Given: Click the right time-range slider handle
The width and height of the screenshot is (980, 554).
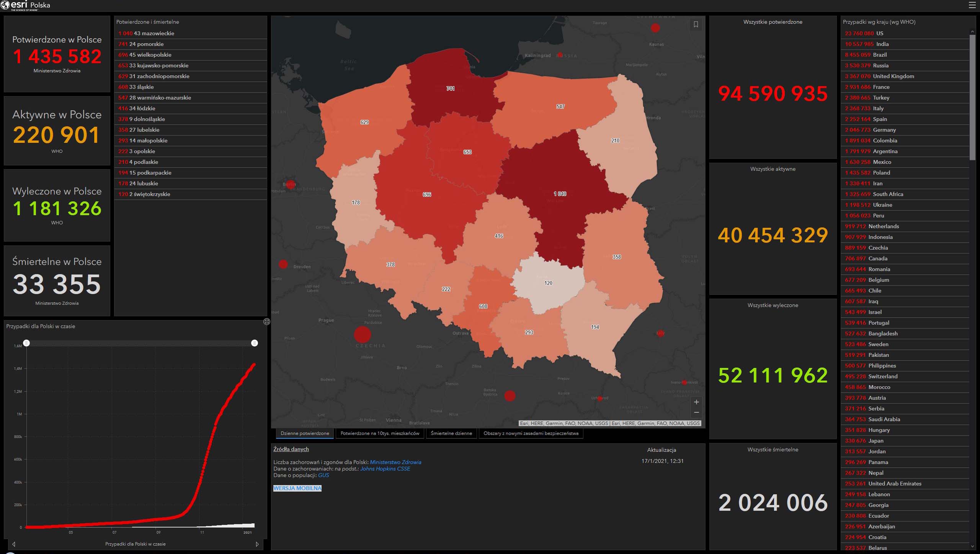Looking at the screenshot, I should point(255,343).
